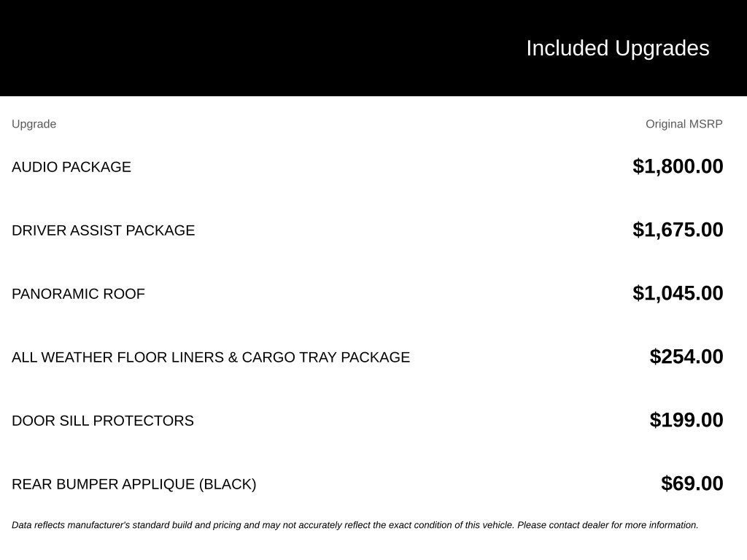This screenshot has width=747, height=560.
Task: Select the Upgrade column header
Action: click(x=34, y=124)
